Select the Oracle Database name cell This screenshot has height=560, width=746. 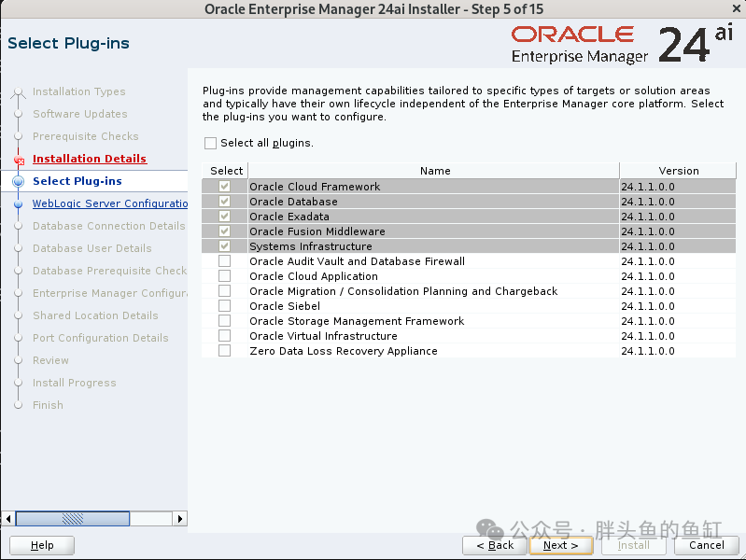pyautogui.click(x=434, y=202)
